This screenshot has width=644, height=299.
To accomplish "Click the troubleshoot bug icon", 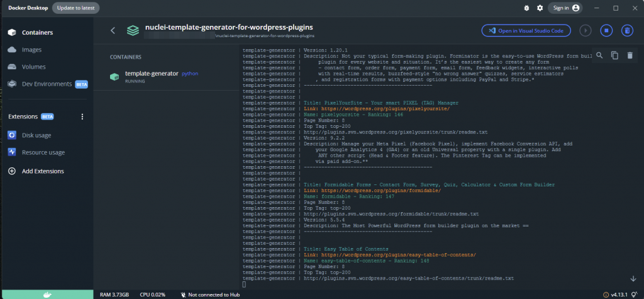I will click(x=526, y=8).
